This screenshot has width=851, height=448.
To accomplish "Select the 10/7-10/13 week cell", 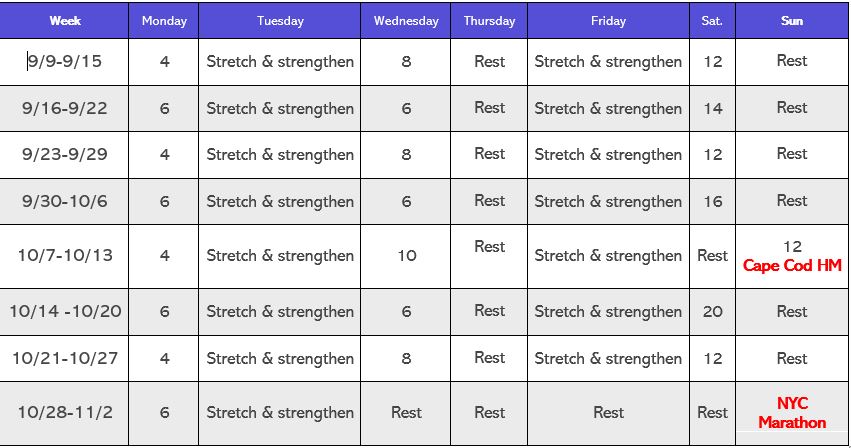I will (x=65, y=255).
